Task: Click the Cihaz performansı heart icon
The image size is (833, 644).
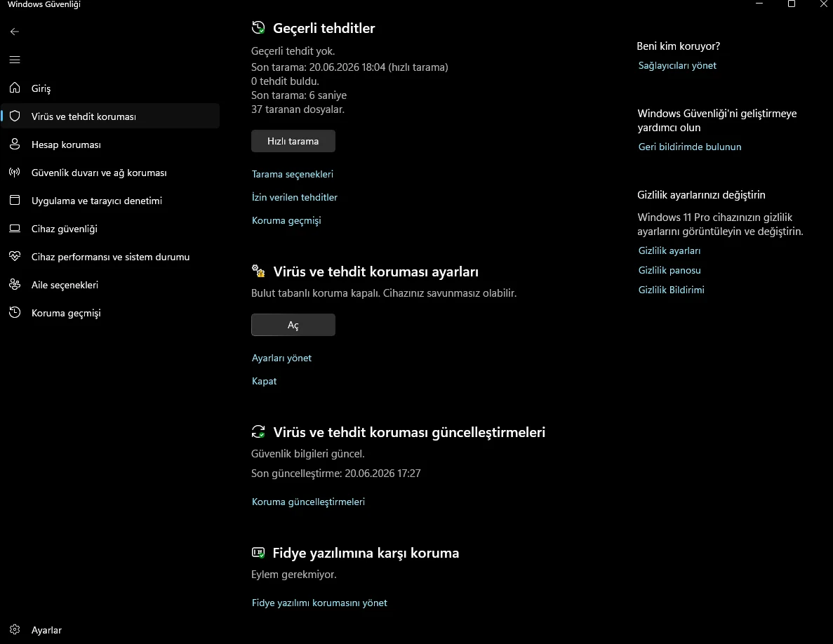Action: point(15,257)
